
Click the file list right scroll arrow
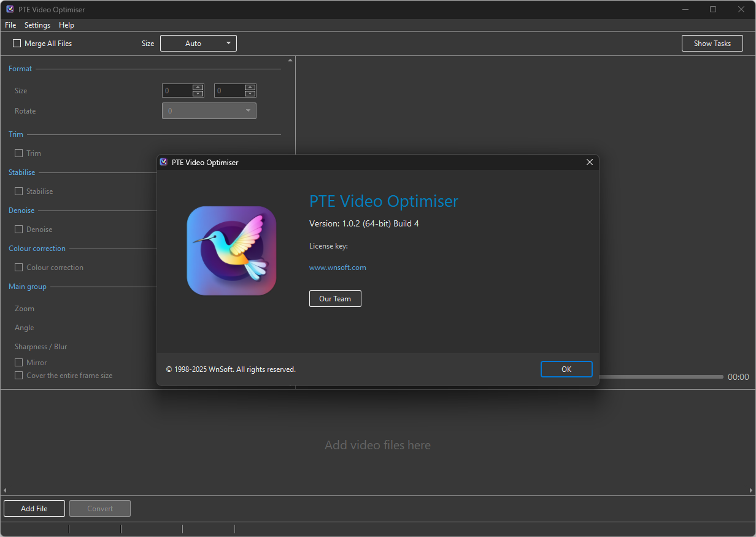[x=751, y=490]
